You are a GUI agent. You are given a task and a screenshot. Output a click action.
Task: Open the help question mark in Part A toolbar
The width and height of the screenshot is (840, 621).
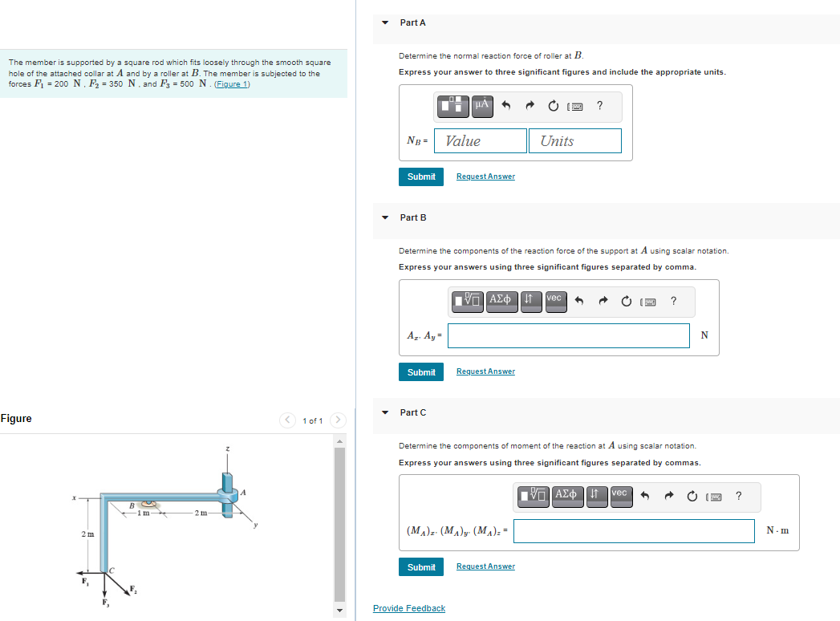coord(599,105)
